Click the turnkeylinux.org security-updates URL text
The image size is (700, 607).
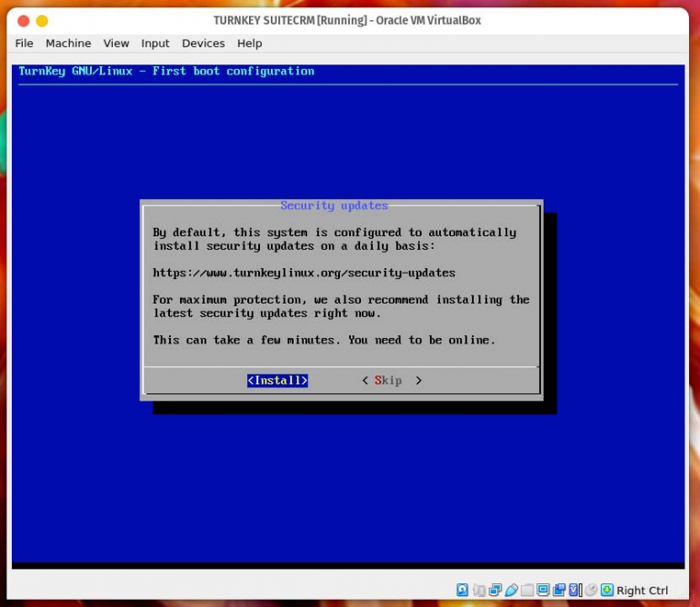pos(304,273)
